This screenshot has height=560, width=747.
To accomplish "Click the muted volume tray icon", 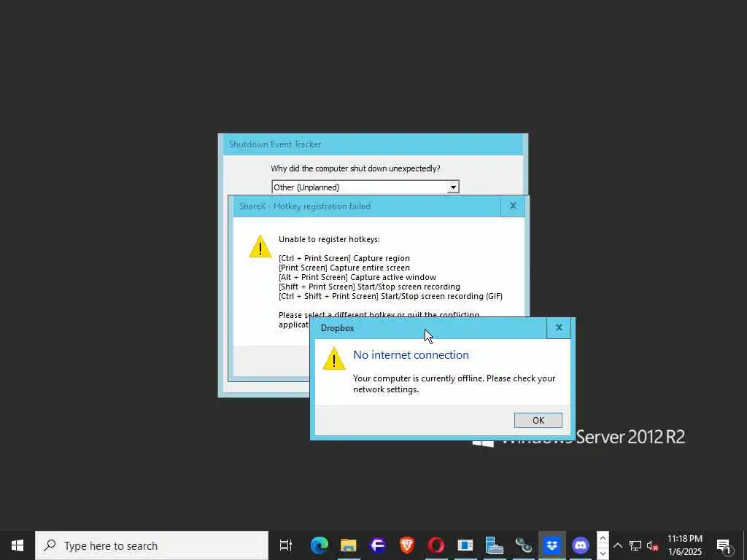I will point(652,545).
